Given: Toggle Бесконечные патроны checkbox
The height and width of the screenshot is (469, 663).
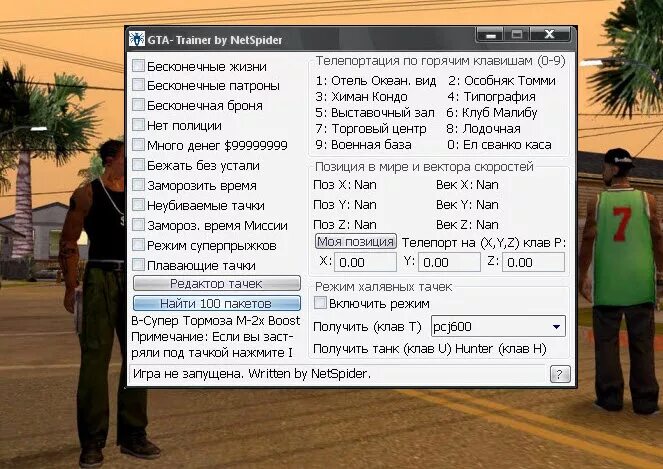Looking at the screenshot, I should click(138, 85).
